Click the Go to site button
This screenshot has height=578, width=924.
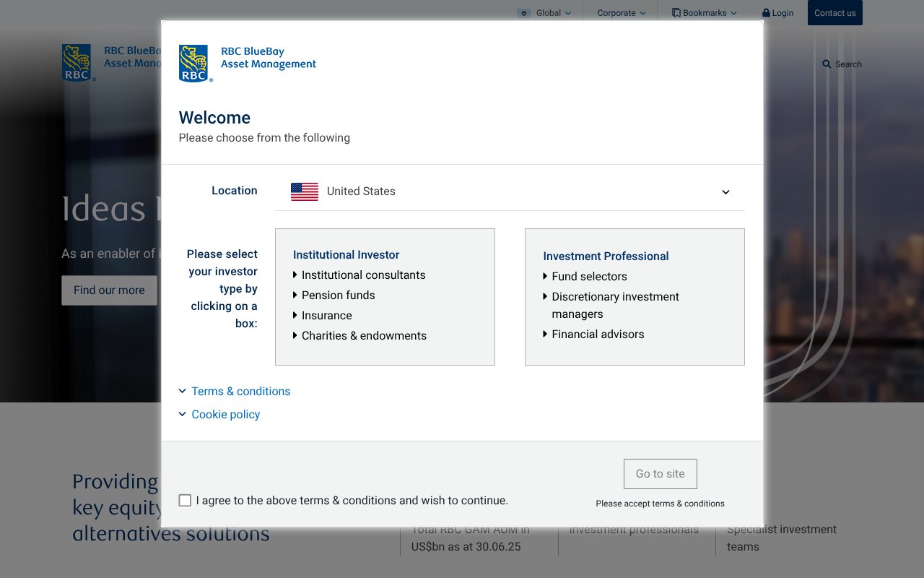(660, 474)
